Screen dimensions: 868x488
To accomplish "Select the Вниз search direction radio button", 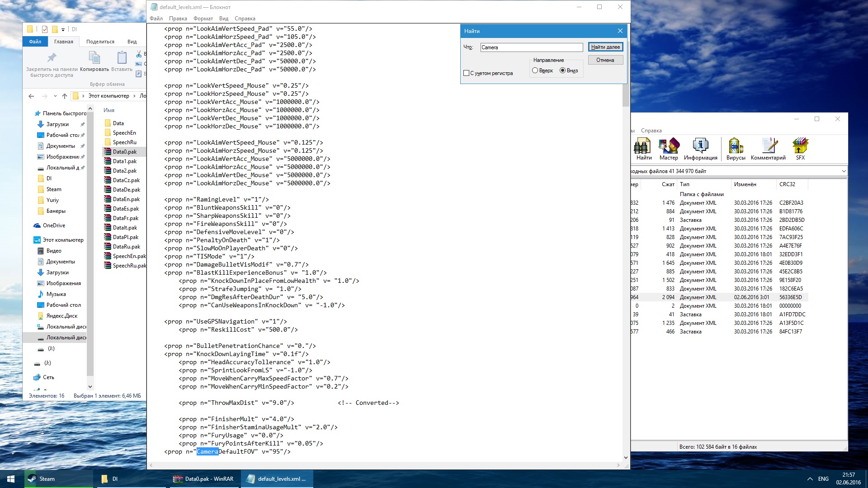I will click(562, 70).
